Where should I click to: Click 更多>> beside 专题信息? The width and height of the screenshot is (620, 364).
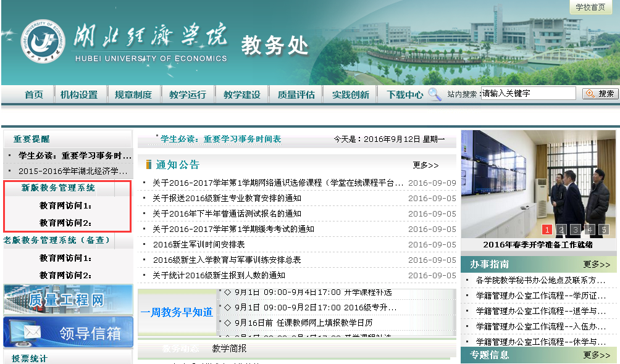point(597,355)
